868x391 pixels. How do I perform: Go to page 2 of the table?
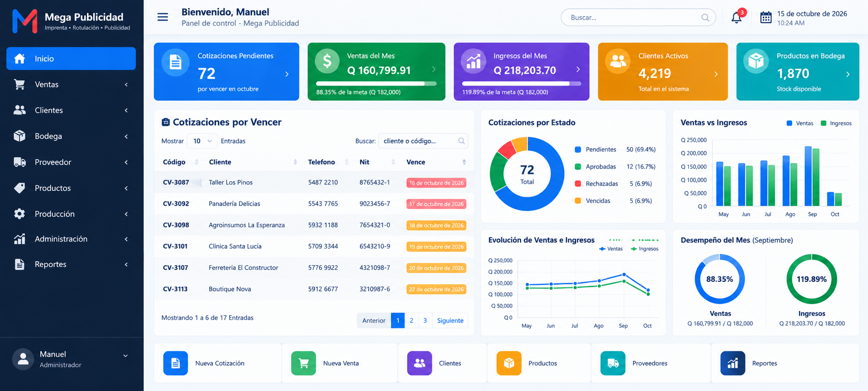(x=411, y=320)
